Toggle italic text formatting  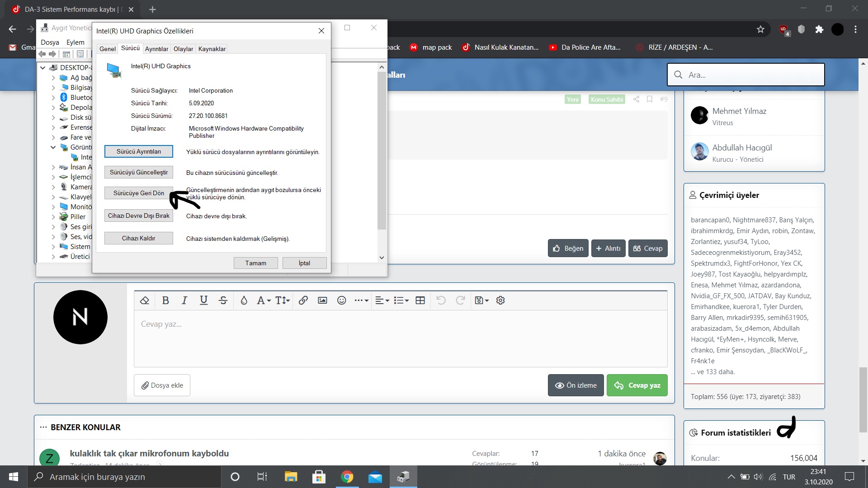(x=184, y=300)
